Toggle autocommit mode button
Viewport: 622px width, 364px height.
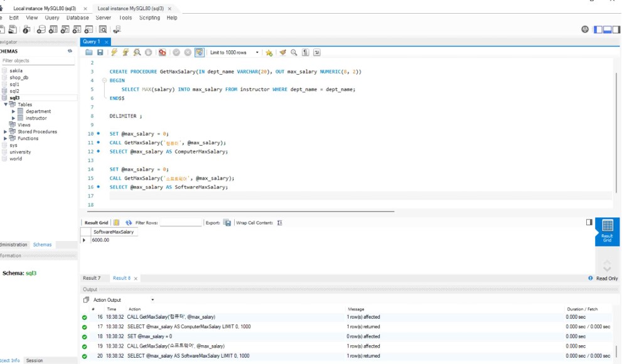pyautogui.click(x=199, y=52)
